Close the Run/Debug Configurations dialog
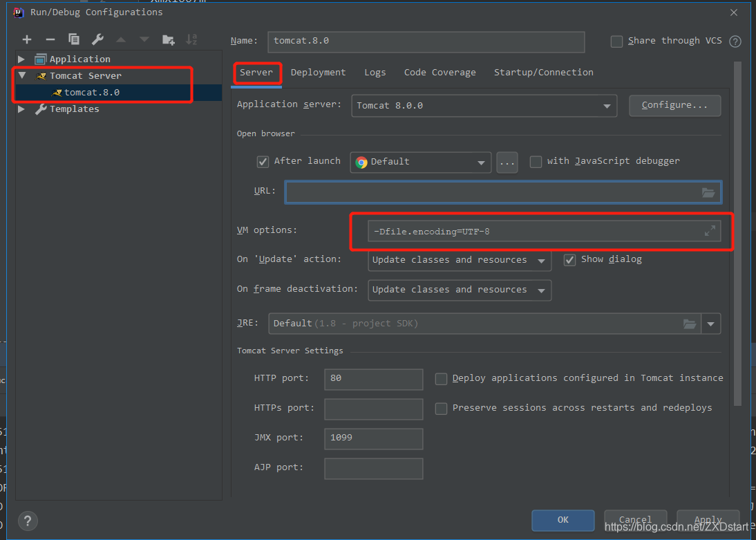This screenshot has width=756, height=540. pos(734,12)
